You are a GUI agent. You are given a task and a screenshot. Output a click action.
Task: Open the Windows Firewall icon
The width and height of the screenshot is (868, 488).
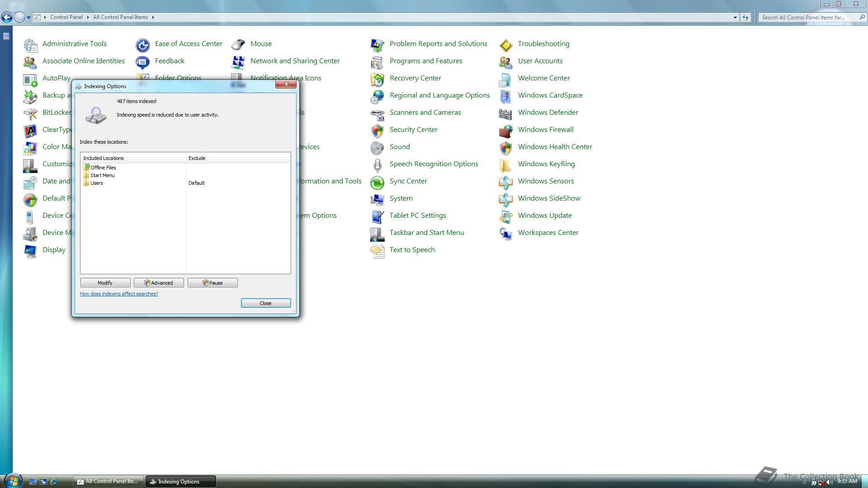point(506,131)
